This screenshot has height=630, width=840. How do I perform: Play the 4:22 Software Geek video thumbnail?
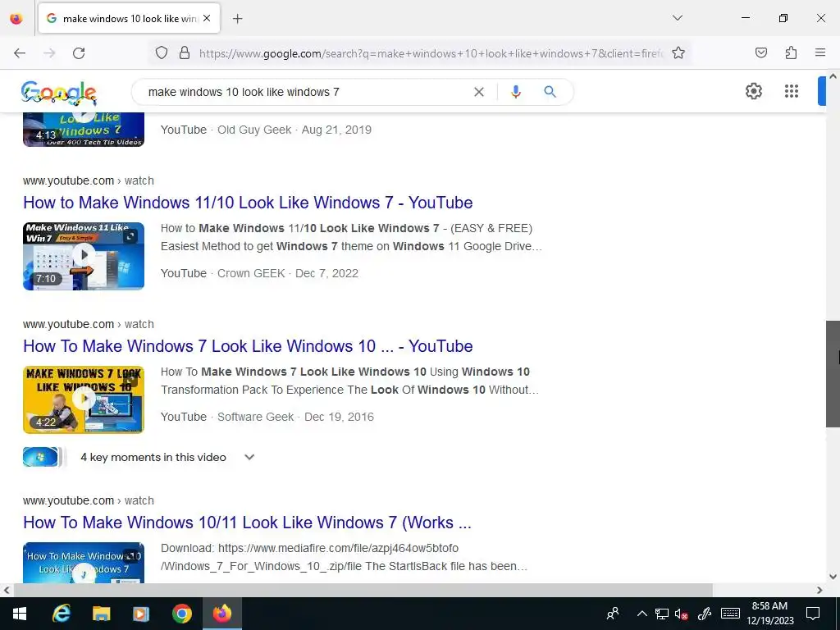[x=84, y=399]
